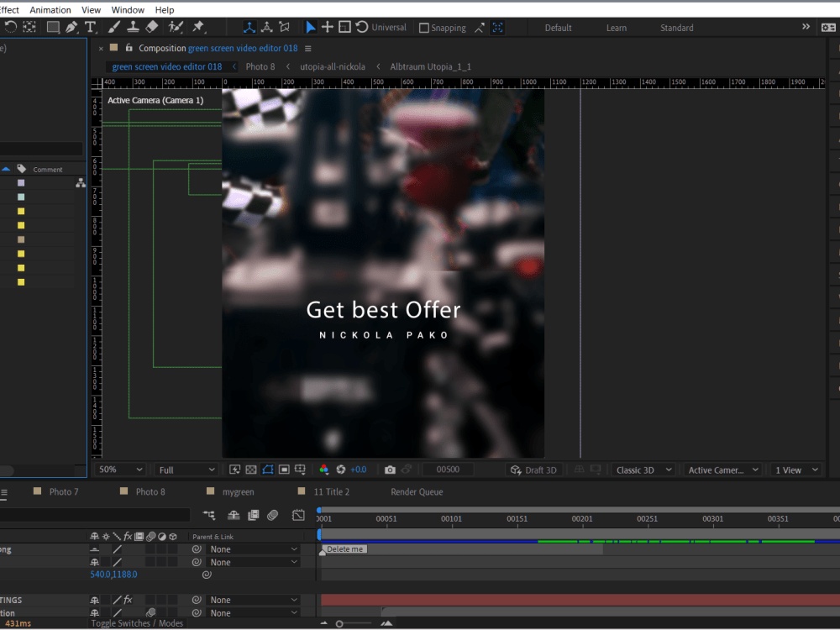This screenshot has height=630, width=840.
Task: Select the Clone Stamp tool
Action: point(133,27)
